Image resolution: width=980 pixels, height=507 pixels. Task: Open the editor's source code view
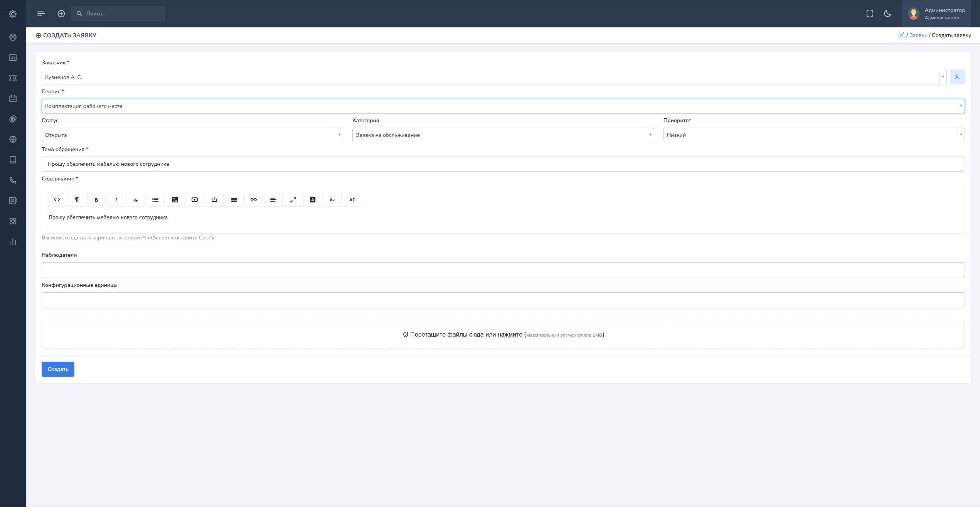[57, 200]
